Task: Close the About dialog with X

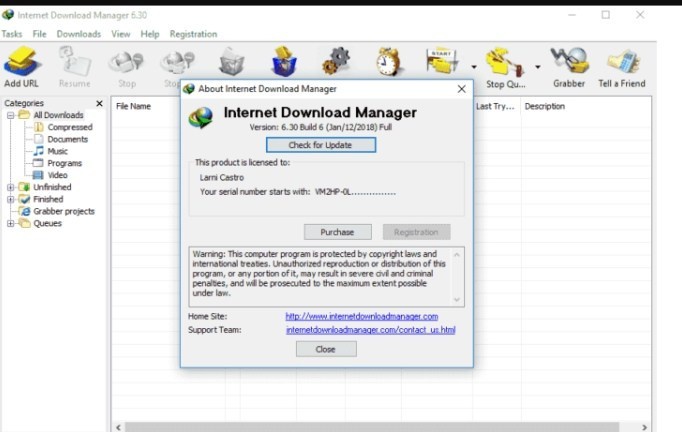Action: [461, 89]
